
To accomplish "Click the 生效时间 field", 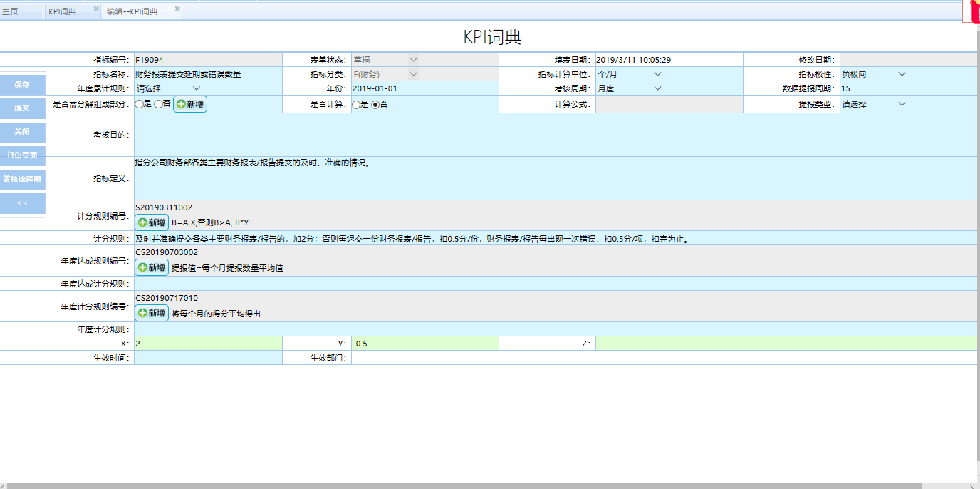I will 208,358.
